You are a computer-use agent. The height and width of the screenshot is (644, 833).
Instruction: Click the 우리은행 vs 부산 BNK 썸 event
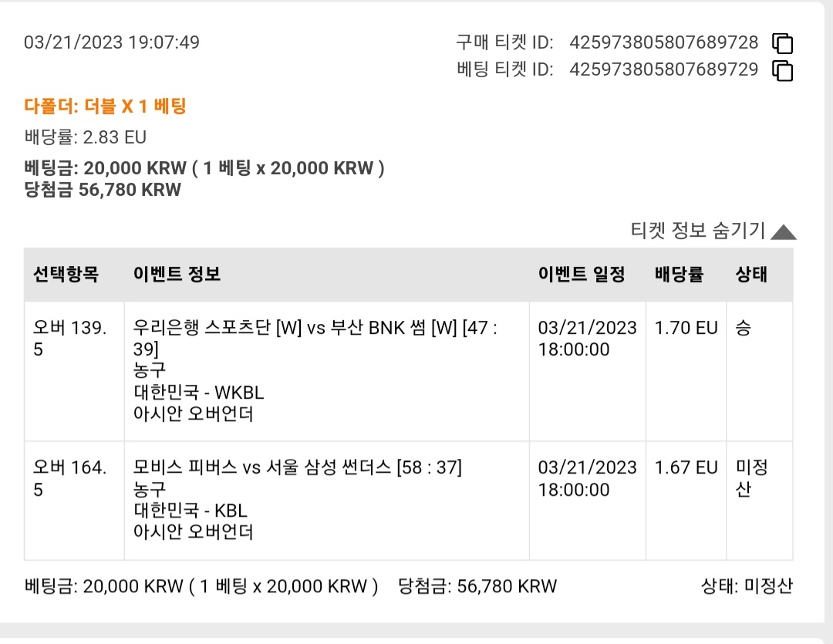tap(315, 338)
